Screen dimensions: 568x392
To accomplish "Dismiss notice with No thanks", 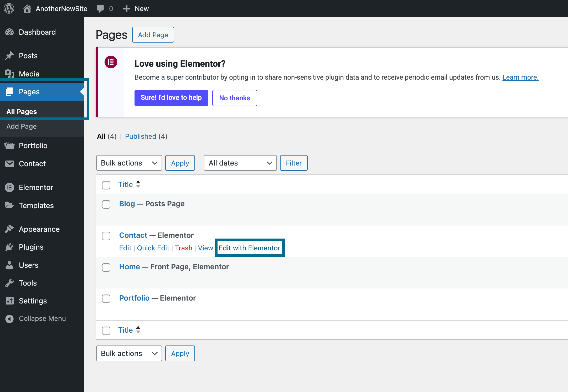I will point(235,98).
